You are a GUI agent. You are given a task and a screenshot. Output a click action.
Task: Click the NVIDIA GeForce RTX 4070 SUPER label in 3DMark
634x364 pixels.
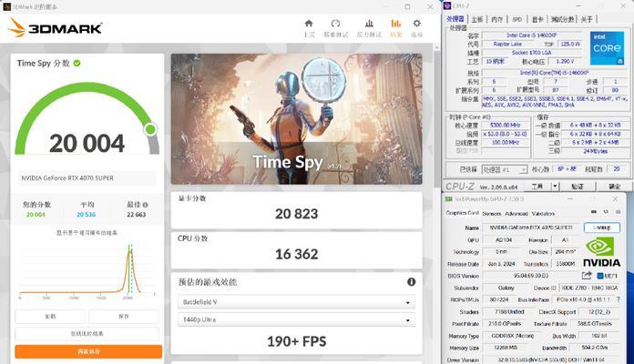67,178
